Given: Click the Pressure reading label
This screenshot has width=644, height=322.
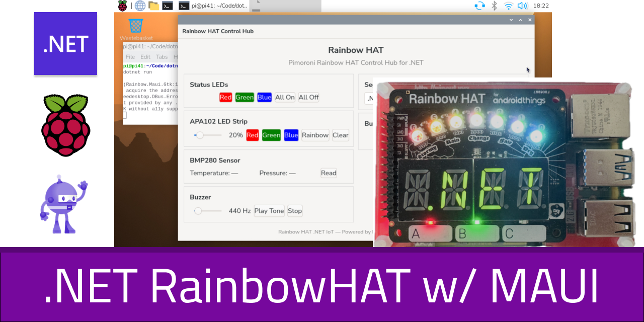Looking at the screenshot, I should [277, 173].
